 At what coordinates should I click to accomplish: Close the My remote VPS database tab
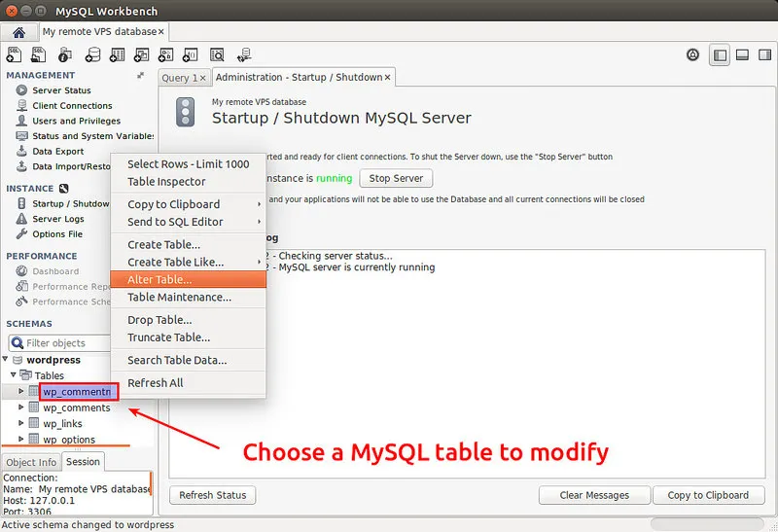tap(160, 32)
